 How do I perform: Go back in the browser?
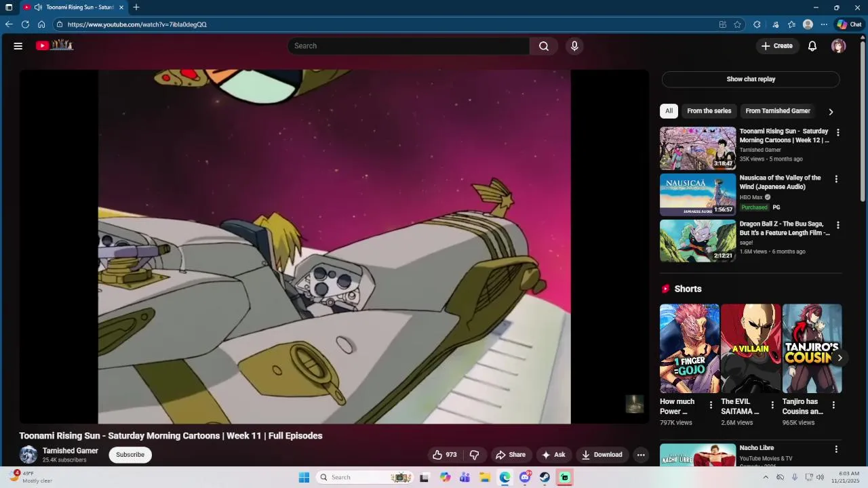click(x=9, y=24)
